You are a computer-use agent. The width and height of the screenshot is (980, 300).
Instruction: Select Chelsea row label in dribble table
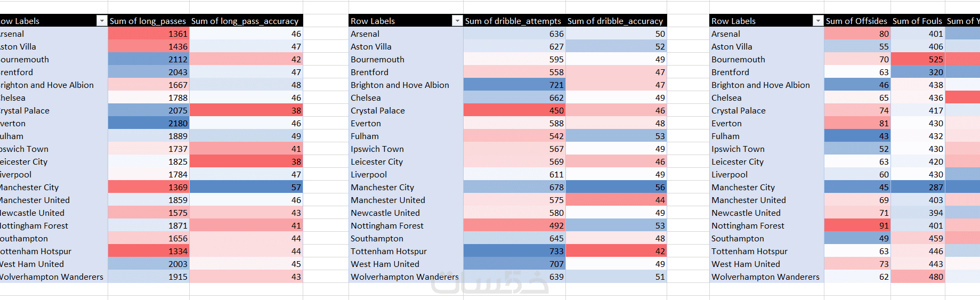(x=366, y=98)
